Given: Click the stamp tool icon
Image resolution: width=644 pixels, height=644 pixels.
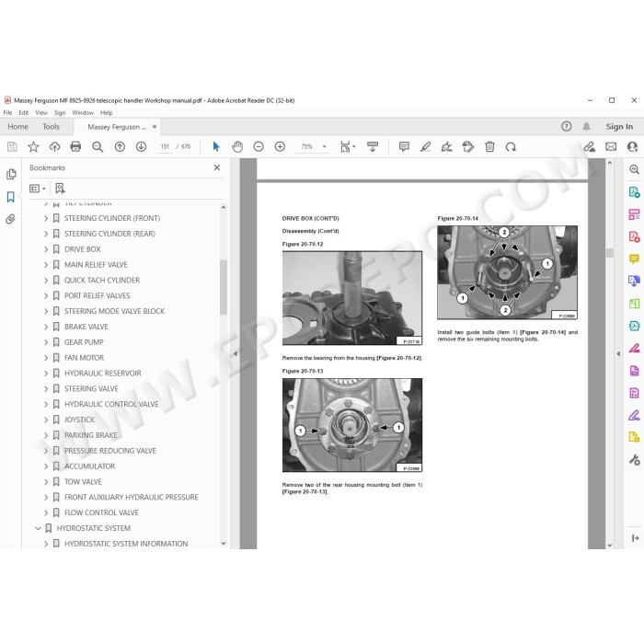Looking at the screenshot, I should 468,146.
